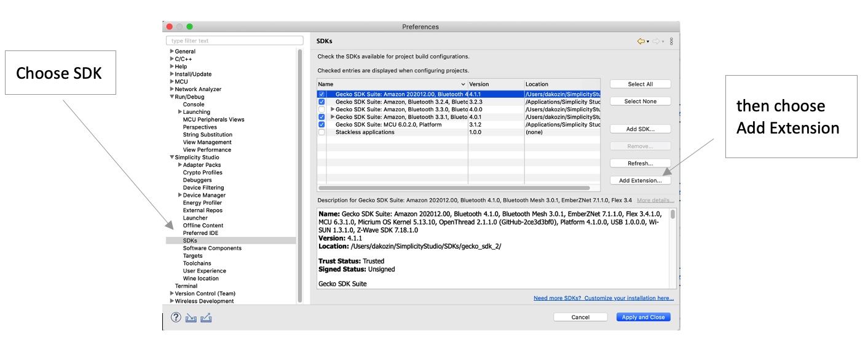This screenshot has width=868, height=355.
Task: Open the preferences view menu (three dots)
Action: pos(671,41)
